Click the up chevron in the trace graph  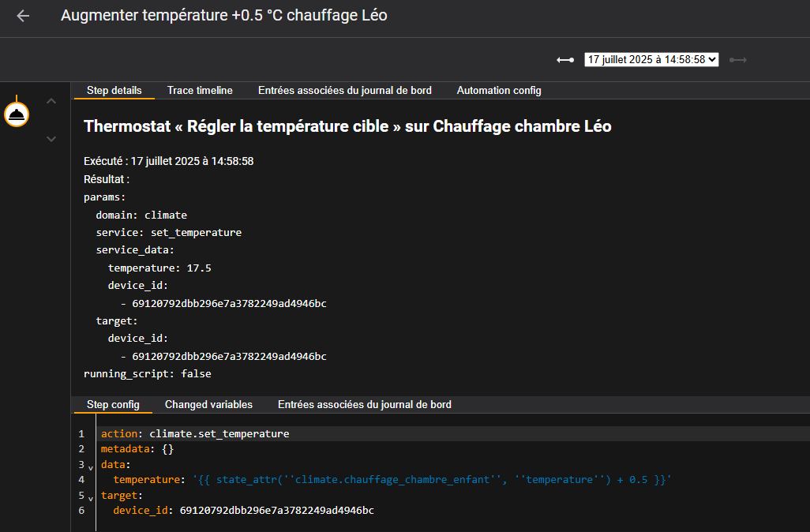click(x=51, y=101)
